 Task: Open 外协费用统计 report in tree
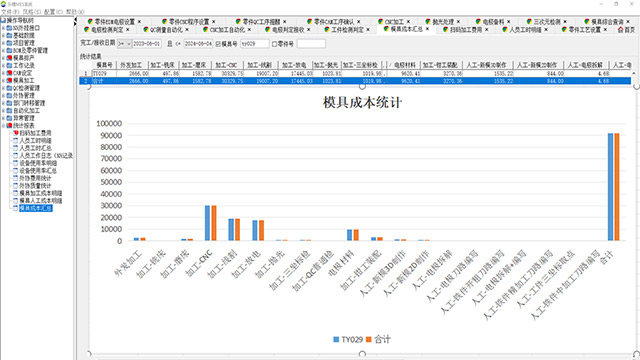click(36, 178)
